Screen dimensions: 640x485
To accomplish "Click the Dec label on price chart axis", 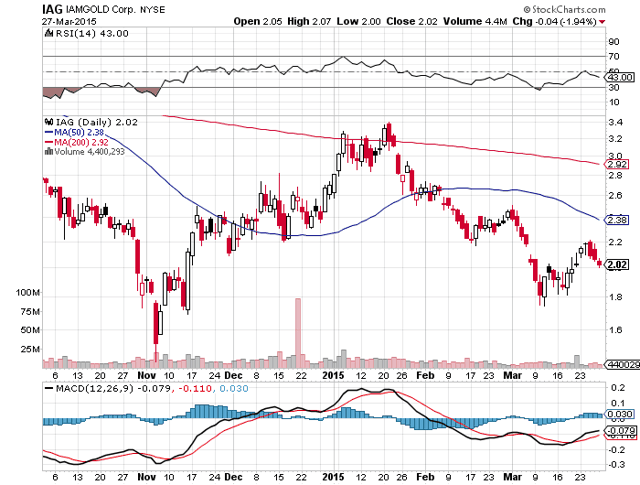I will click(x=233, y=375).
